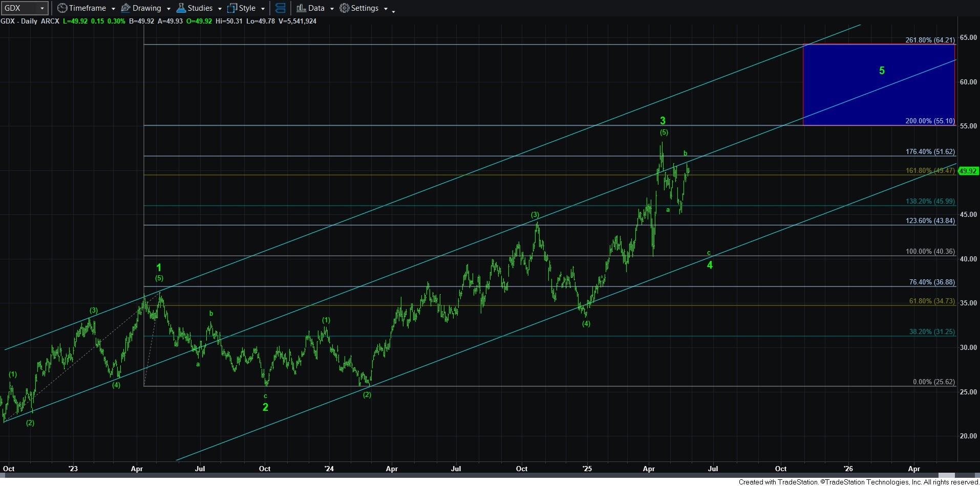Select the small 'c' label above wave 4
The height and width of the screenshot is (486, 980).
[709, 253]
